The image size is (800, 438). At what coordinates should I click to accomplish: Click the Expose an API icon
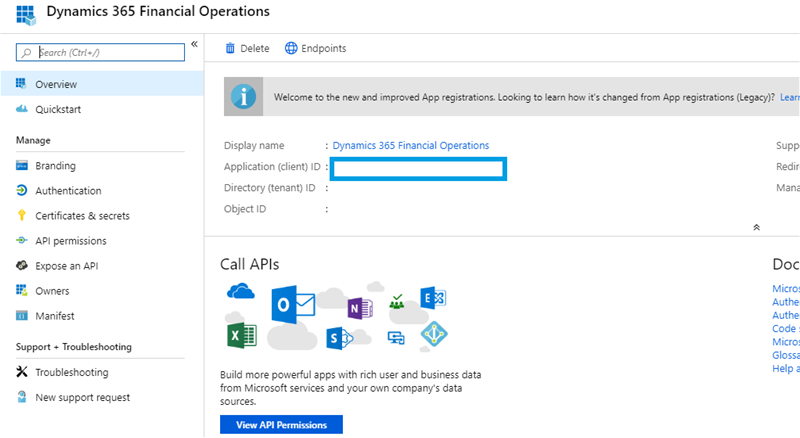tap(22, 266)
